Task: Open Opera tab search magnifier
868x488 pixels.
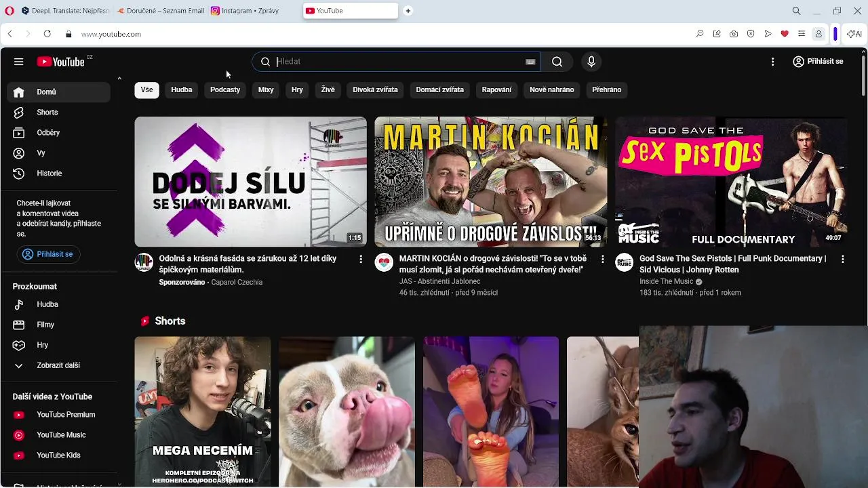Action: tap(796, 11)
